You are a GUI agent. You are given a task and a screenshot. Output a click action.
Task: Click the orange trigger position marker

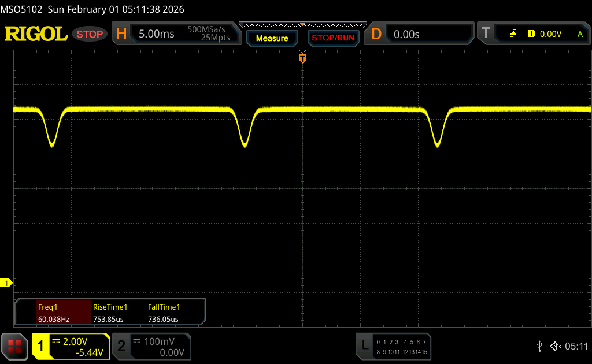click(x=302, y=57)
